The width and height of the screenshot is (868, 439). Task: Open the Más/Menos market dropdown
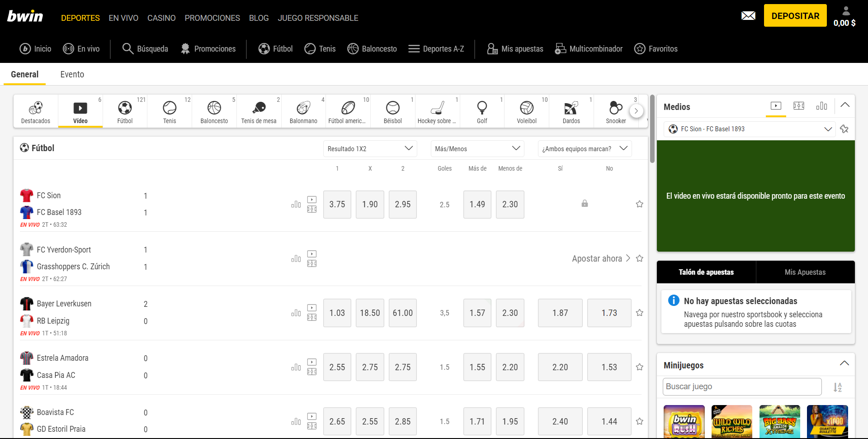click(477, 148)
